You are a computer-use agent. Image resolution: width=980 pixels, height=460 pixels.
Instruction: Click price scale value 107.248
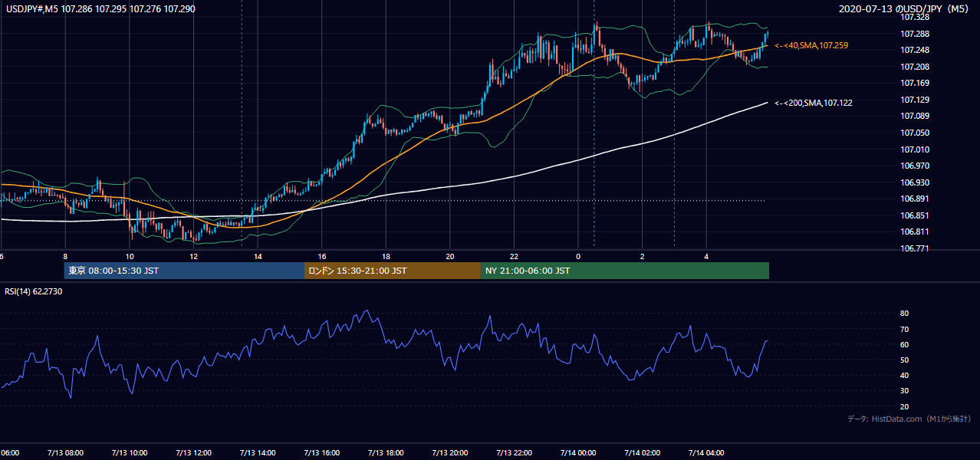pos(915,50)
